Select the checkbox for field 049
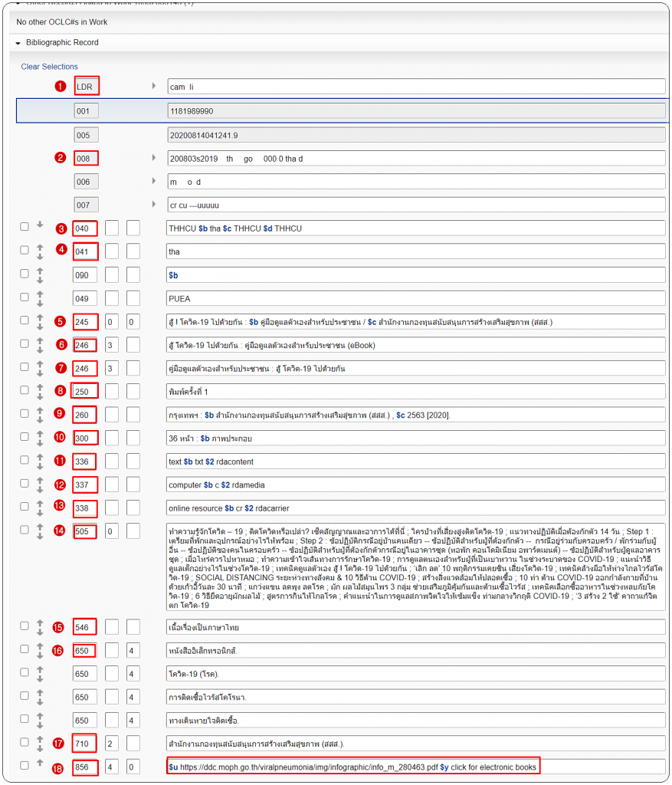The width and height of the screenshot is (672, 785). [24, 297]
